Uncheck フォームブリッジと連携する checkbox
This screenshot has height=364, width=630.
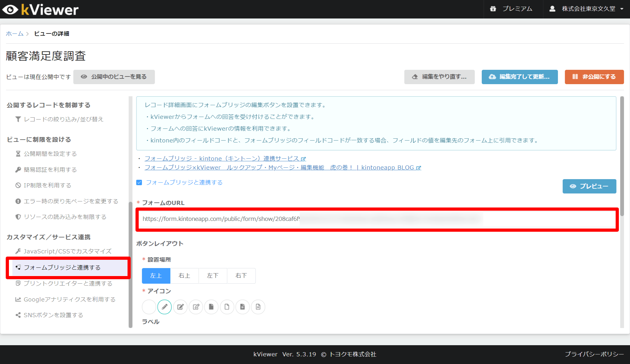[139, 183]
